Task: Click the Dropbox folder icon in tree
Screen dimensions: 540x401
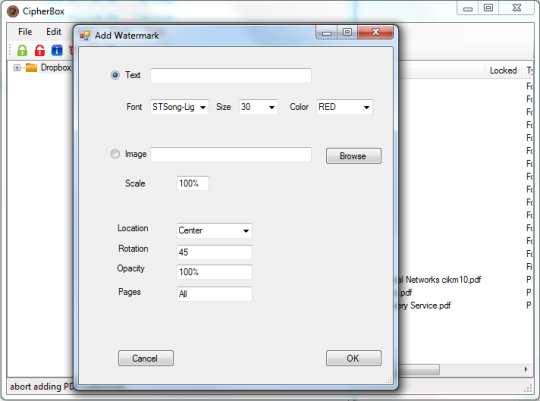Action: (x=31, y=68)
